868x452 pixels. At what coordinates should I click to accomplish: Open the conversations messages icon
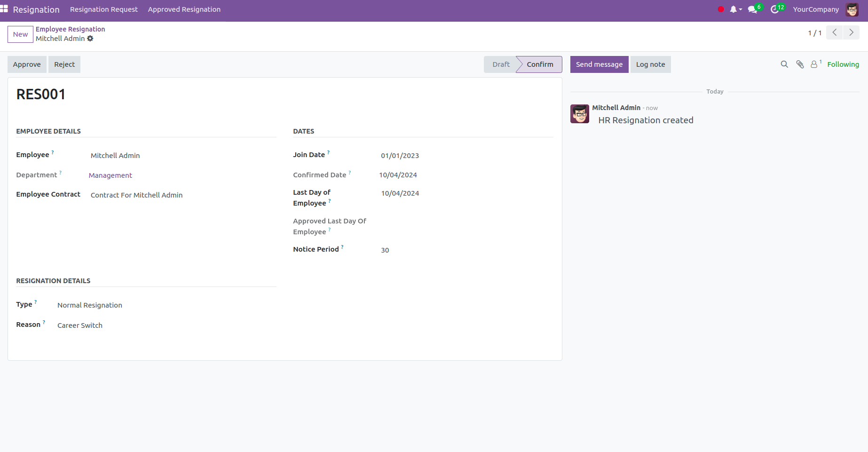coord(753,9)
